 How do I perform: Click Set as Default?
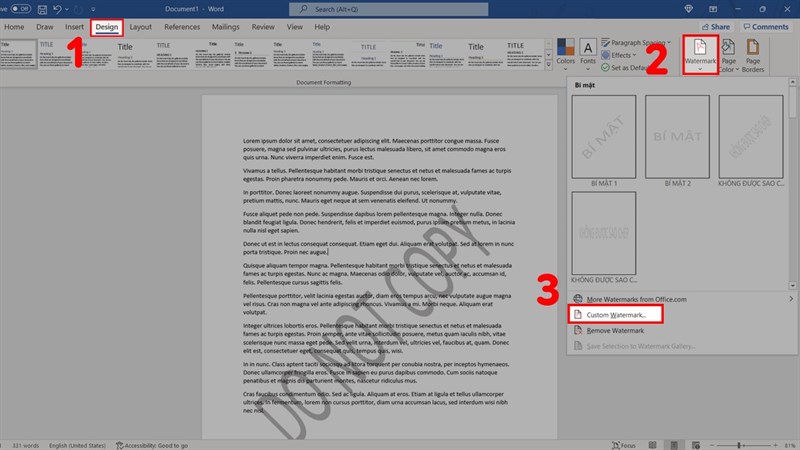624,68
